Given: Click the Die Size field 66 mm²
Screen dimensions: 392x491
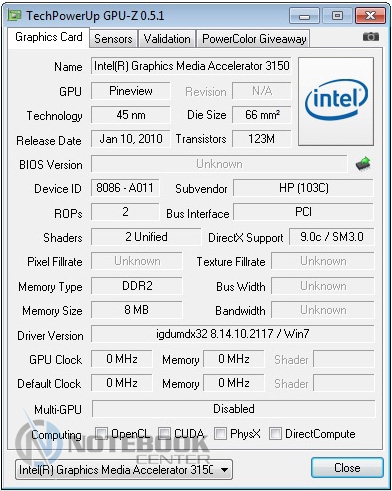Looking at the screenshot, I should pos(262,115).
